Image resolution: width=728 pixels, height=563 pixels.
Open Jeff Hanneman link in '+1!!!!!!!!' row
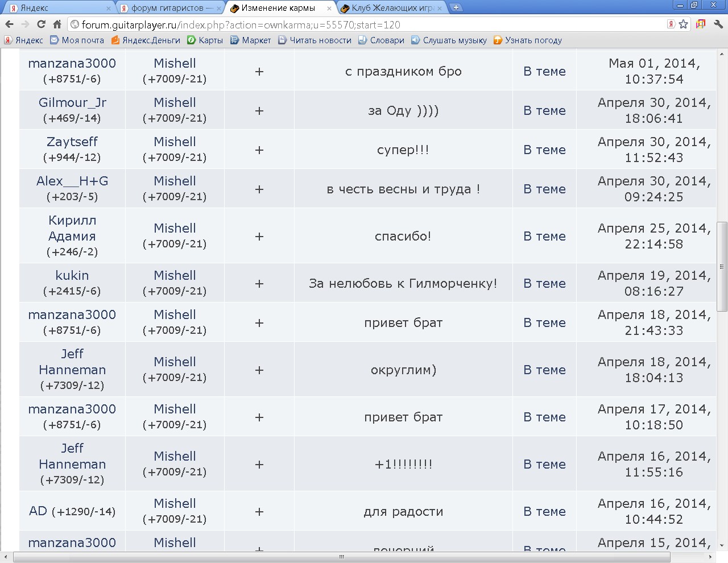tap(72, 456)
